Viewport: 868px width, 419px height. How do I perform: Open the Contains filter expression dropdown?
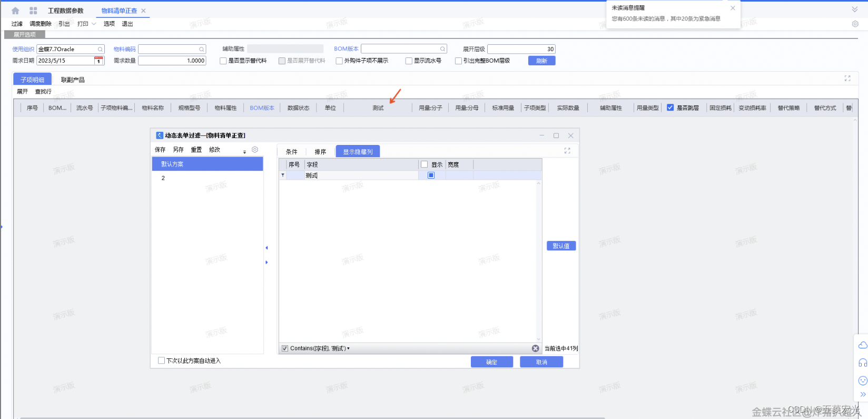(x=348, y=348)
